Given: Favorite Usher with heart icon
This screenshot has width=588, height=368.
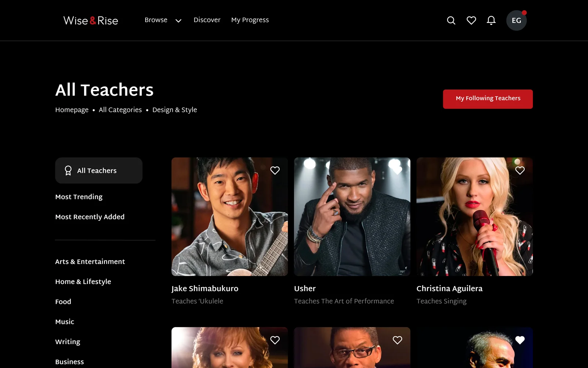Looking at the screenshot, I should [397, 170].
